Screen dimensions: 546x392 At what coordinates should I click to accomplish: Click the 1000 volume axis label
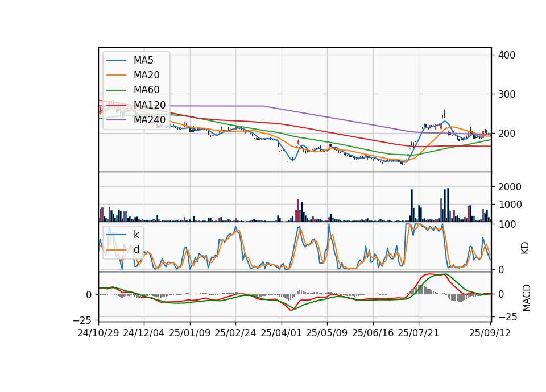point(510,205)
